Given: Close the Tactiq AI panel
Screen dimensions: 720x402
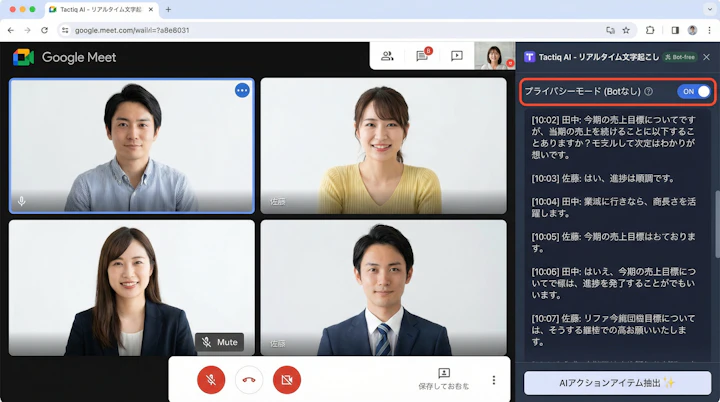Looking at the screenshot, I should tap(706, 57).
